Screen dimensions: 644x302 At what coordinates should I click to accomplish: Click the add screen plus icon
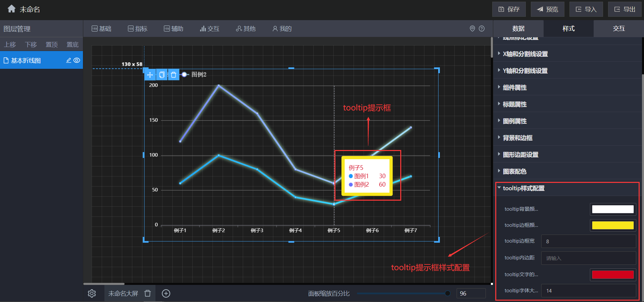coord(166,294)
